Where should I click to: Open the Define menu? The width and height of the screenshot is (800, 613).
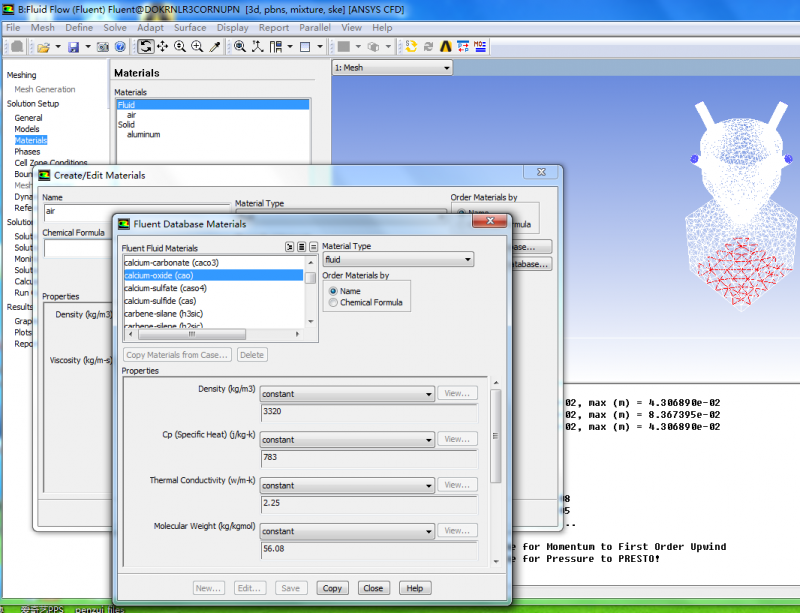[x=79, y=28]
